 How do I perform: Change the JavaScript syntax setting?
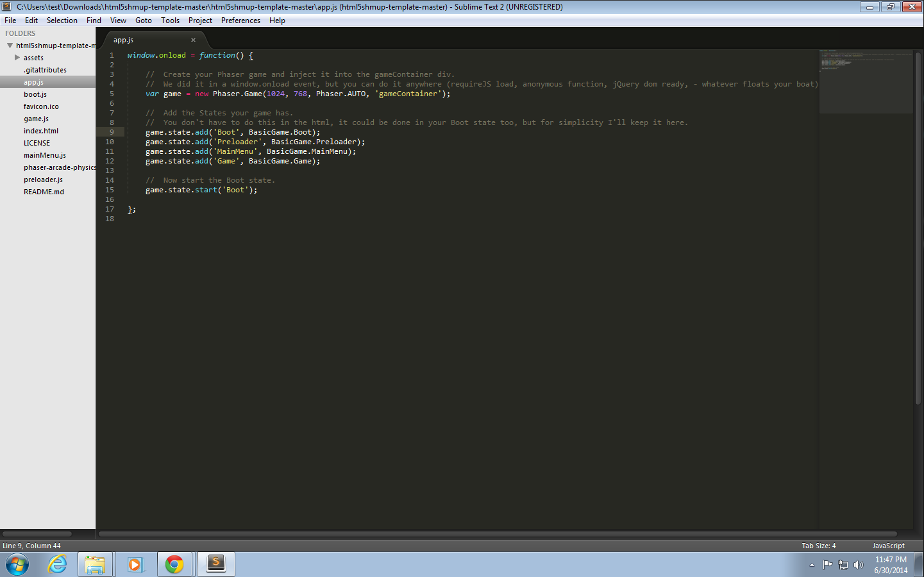[888, 546]
